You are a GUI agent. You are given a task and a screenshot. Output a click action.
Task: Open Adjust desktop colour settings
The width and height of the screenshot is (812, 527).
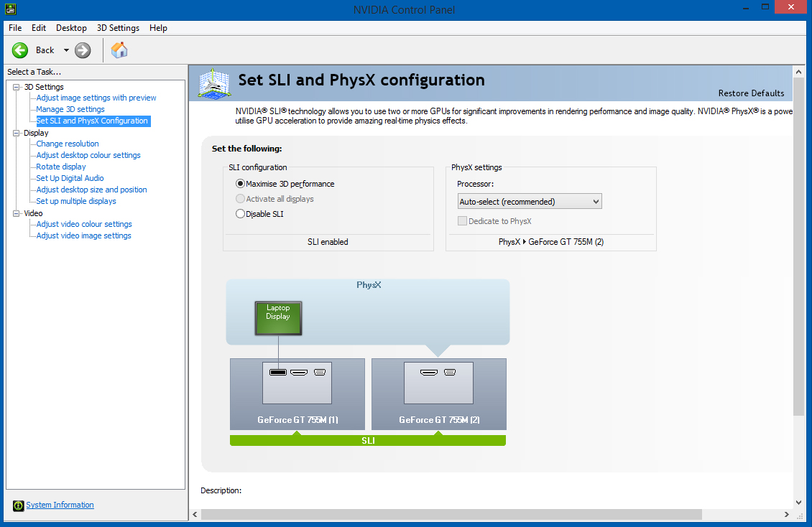[x=88, y=155]
